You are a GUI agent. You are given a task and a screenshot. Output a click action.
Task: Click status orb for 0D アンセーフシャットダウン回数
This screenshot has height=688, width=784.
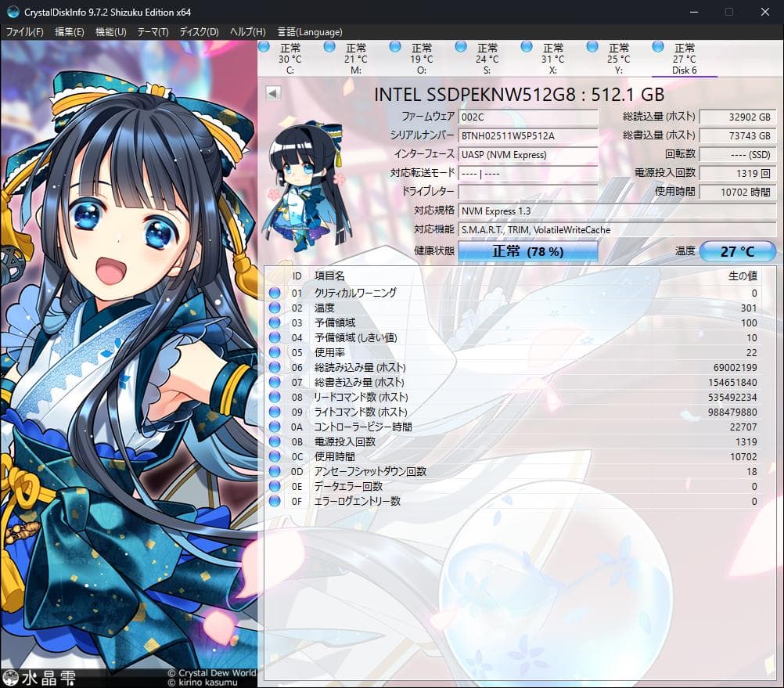click(275, 471)
